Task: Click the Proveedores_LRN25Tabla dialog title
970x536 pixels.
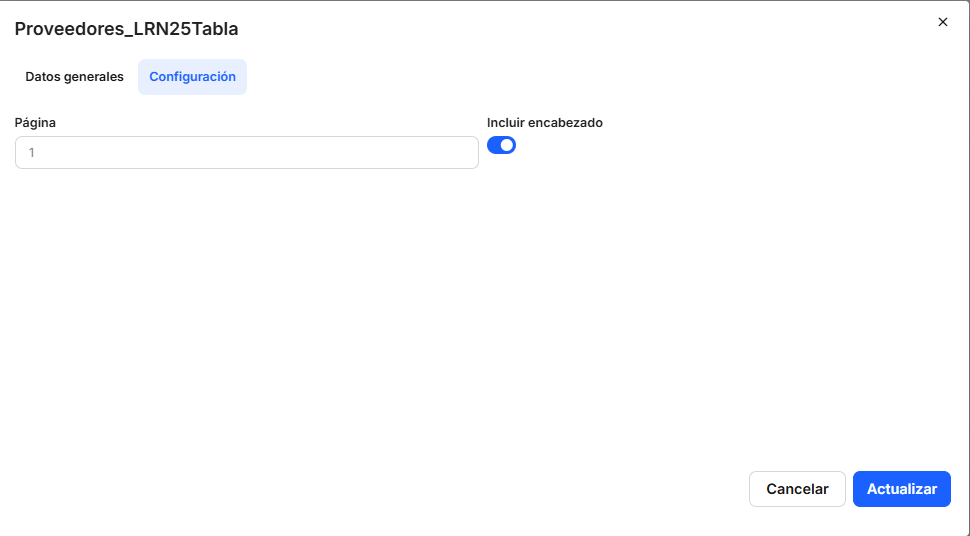Action: tap(126, 29)
